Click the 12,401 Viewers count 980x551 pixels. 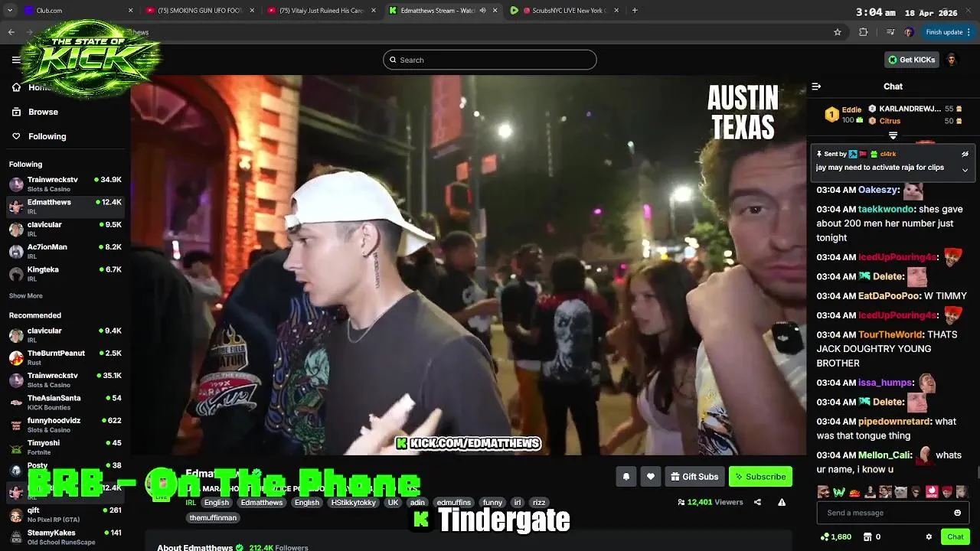click(710, 502)
